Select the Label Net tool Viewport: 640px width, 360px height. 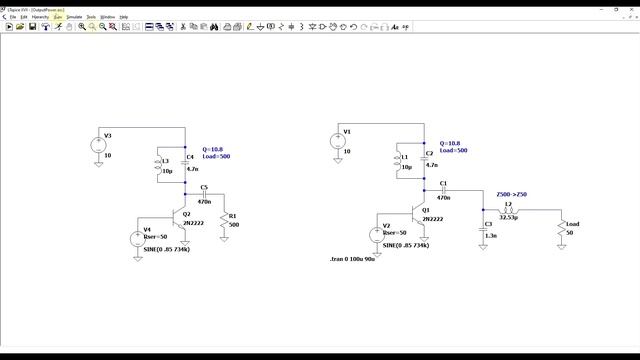[x=271, y=27]
